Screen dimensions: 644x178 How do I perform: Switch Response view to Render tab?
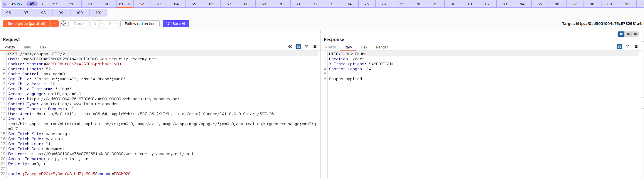pos(382,47)
